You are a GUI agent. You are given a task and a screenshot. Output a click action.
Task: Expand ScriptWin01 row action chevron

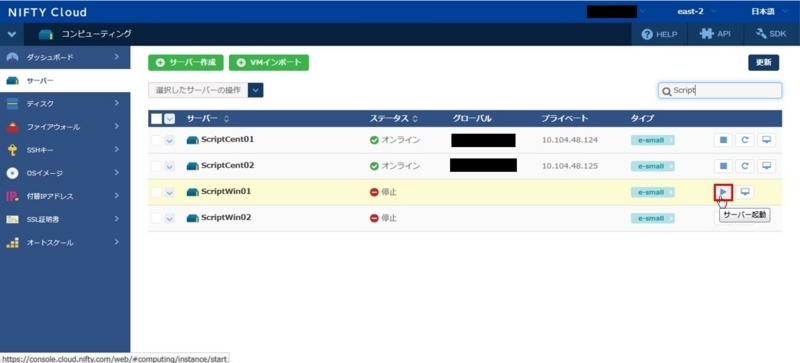pos(169,192)
